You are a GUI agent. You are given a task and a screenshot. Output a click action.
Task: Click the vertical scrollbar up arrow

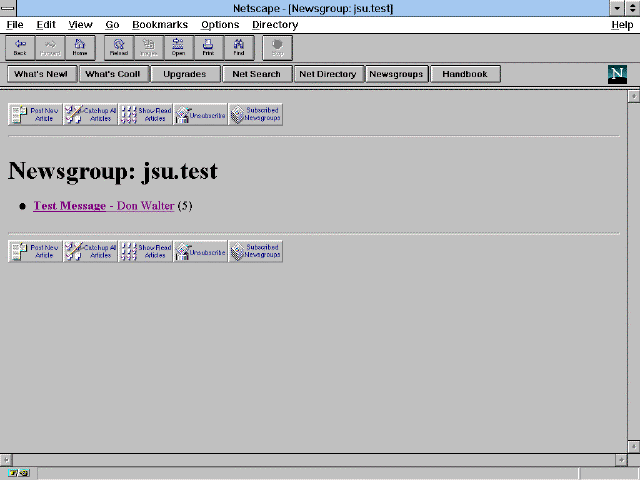634,96
